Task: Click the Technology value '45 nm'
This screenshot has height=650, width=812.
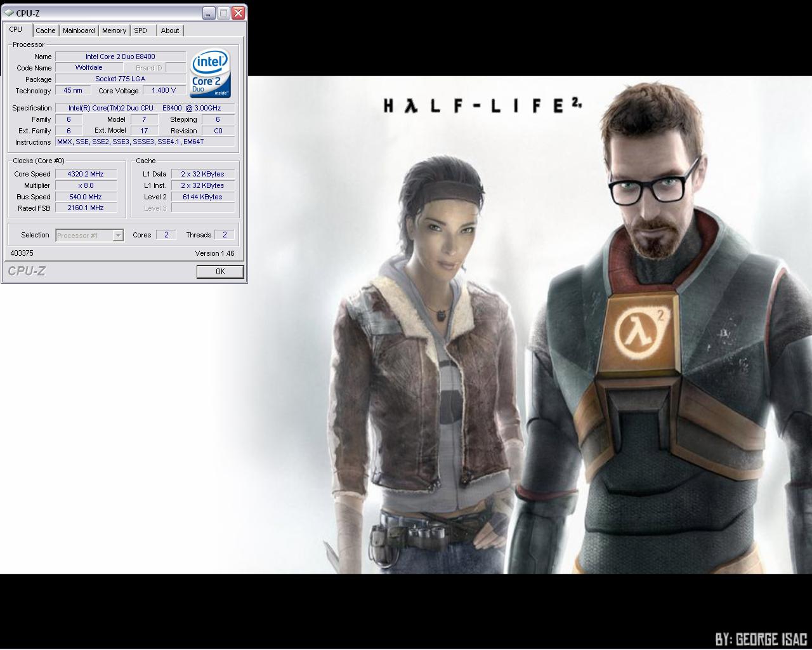Action: [x=73, y=90]
